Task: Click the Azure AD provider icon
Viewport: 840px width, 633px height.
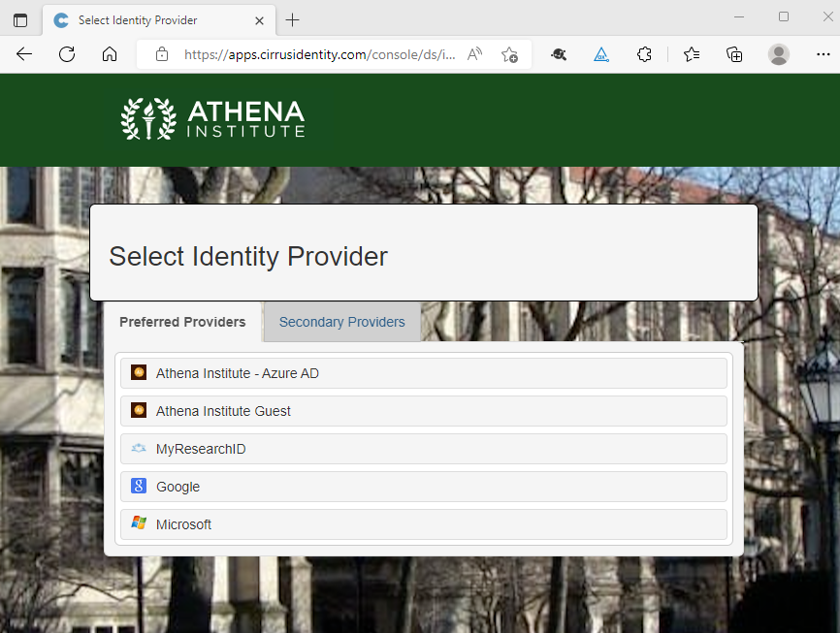Action: click(139, 372)
